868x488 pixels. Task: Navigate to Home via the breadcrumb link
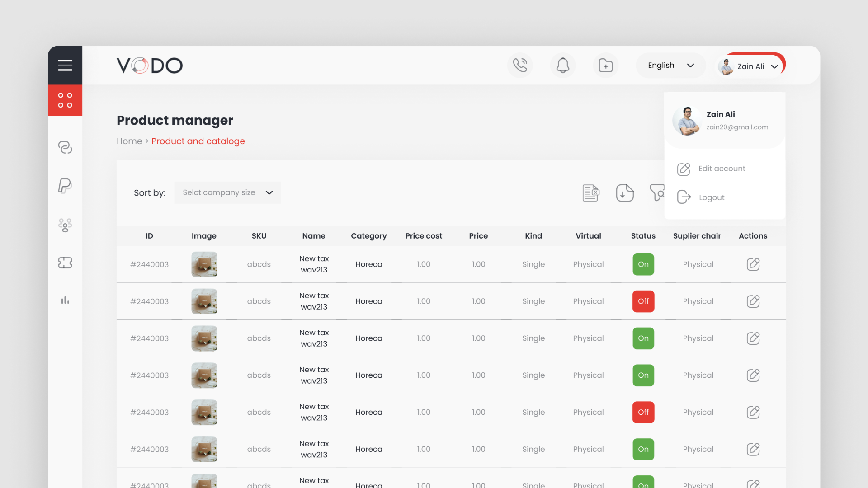coord(129,141)
